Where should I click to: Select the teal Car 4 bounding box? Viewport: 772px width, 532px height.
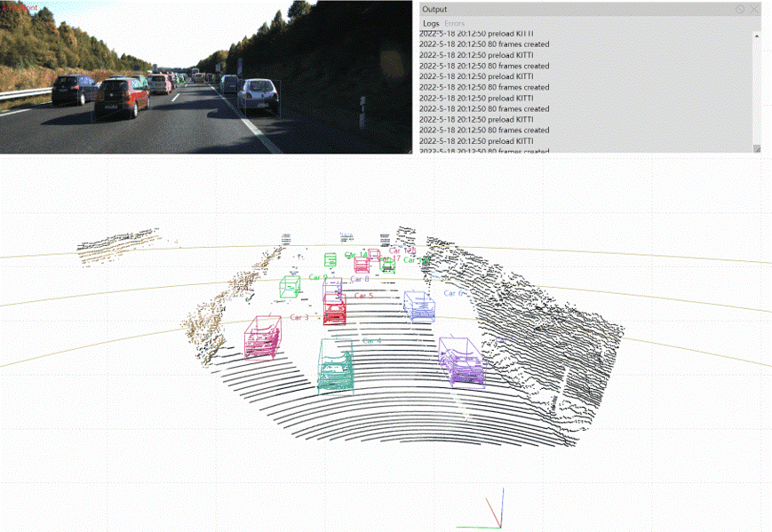337,366
